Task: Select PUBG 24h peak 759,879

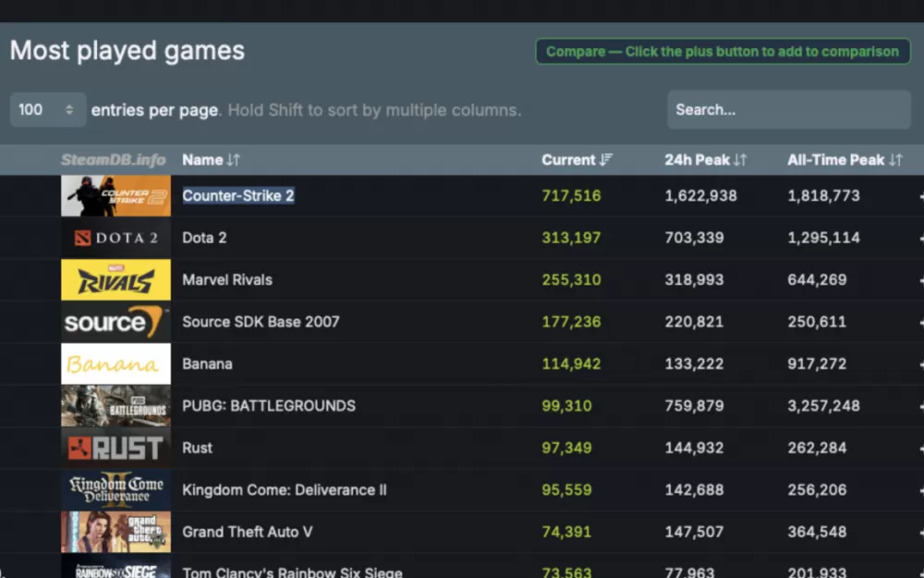Action: (694, 406)
